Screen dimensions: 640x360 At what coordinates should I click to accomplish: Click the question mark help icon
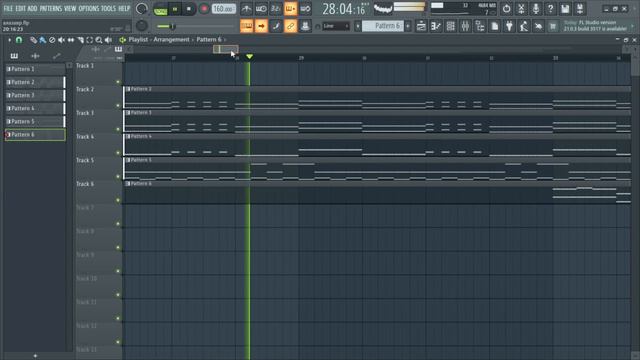click(x=551, y=9)
